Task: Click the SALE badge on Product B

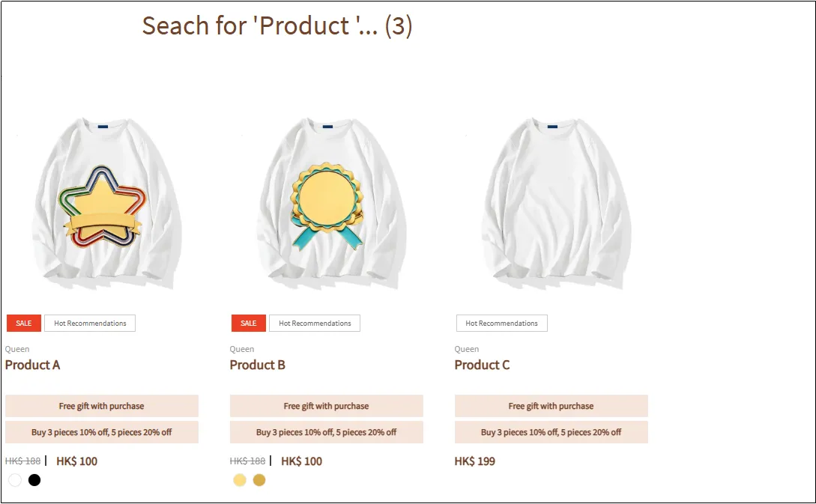Action: point(249,324)
